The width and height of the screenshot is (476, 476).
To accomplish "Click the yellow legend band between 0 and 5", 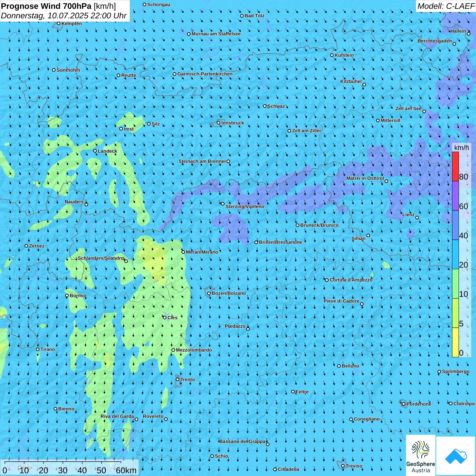I will [x=455, y=342].
